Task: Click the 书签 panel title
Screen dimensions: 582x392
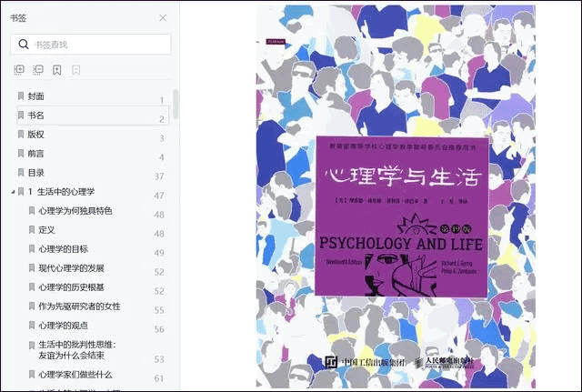Action: (x=18, y=18)
